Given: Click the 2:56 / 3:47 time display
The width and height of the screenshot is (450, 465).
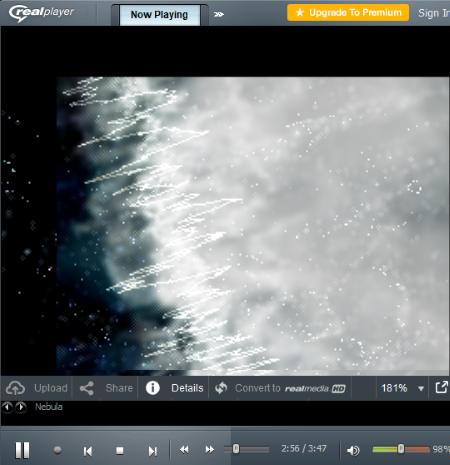Looking at the screenshot, I should tap(304, 449).
